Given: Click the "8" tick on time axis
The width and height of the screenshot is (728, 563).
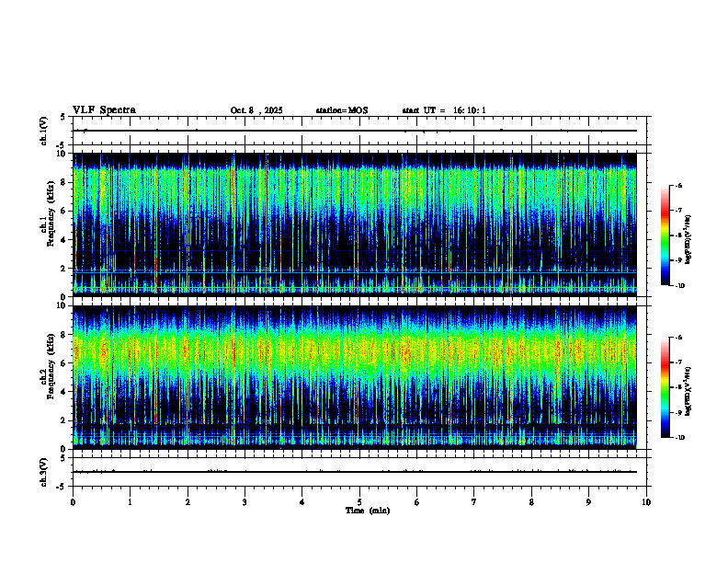Looking at the screenshot, I should (531, 502).
